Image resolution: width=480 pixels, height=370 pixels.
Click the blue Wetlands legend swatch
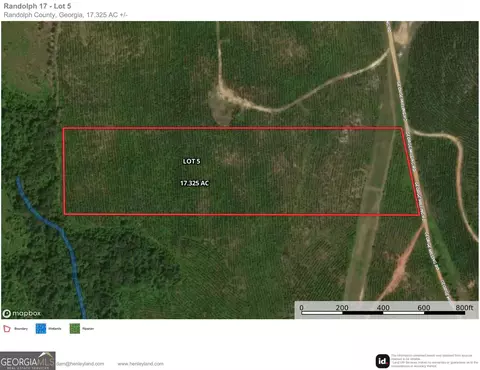(41, 329)
